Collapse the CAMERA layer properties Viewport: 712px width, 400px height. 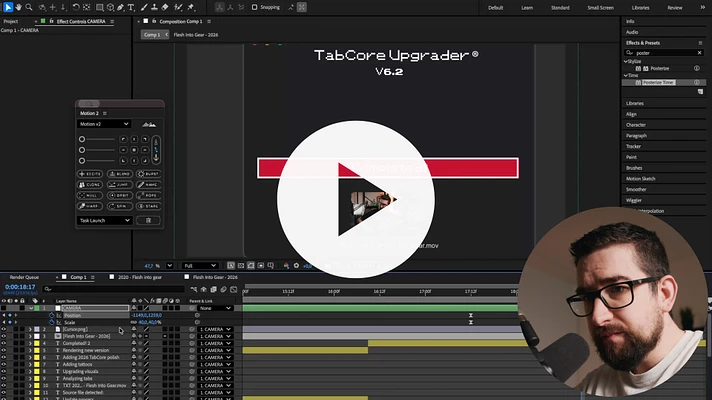pos(30,308)
